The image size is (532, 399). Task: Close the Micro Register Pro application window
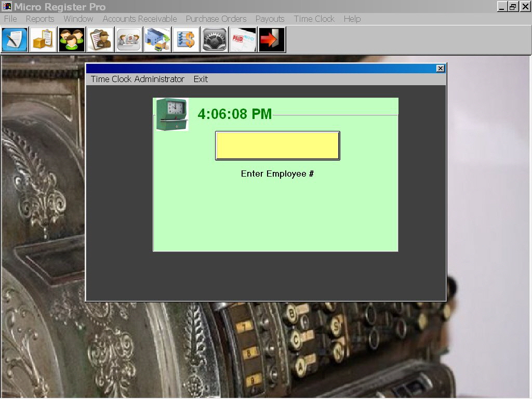[525, 7]
